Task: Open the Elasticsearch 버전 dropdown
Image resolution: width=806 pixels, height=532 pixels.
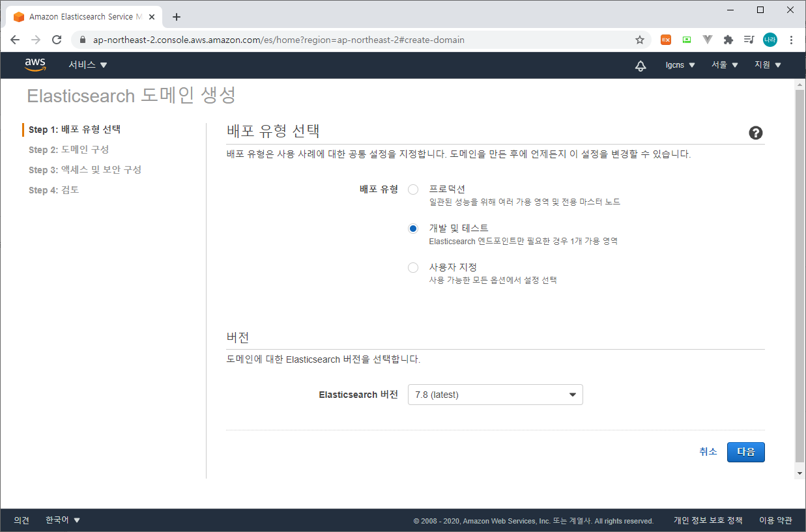Action: (x=495, y=395)
